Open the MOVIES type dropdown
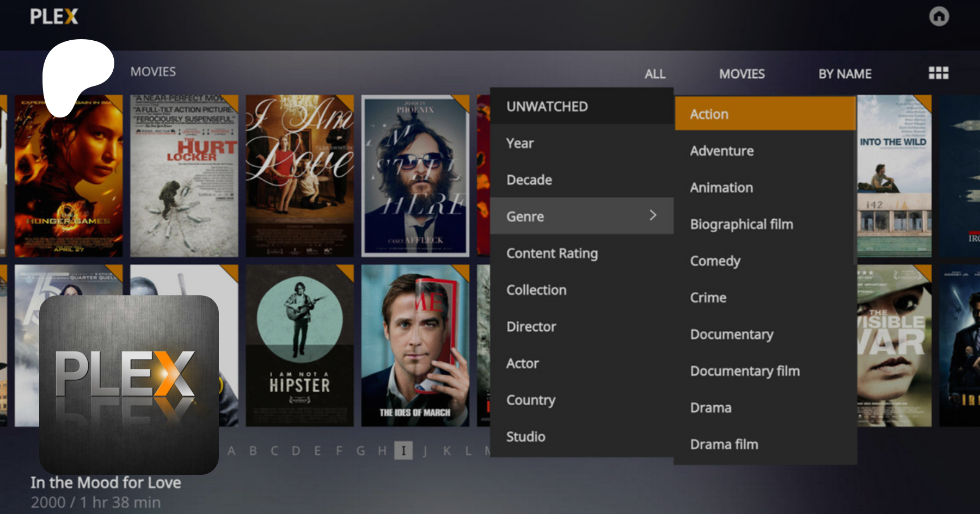 point(742,74)
